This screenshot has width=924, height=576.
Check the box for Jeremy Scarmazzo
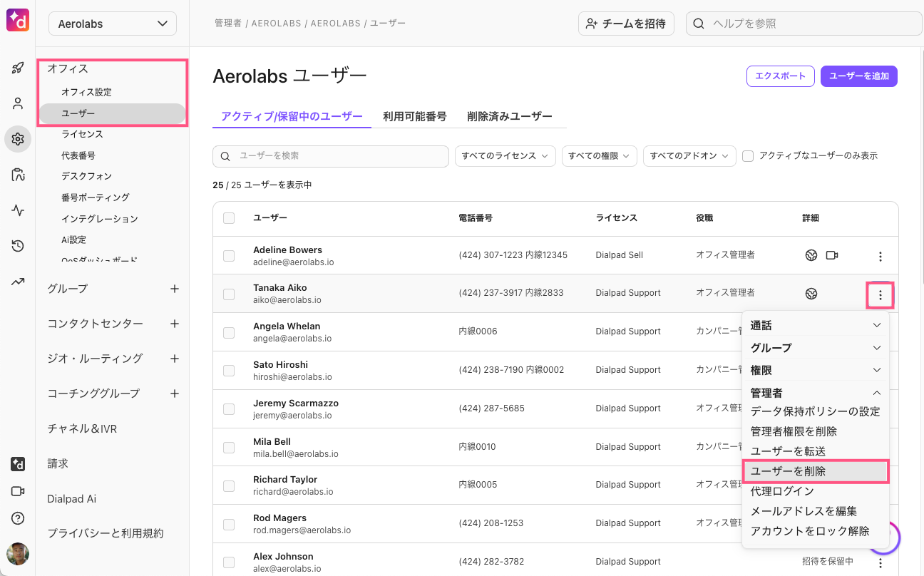[229, 409]
